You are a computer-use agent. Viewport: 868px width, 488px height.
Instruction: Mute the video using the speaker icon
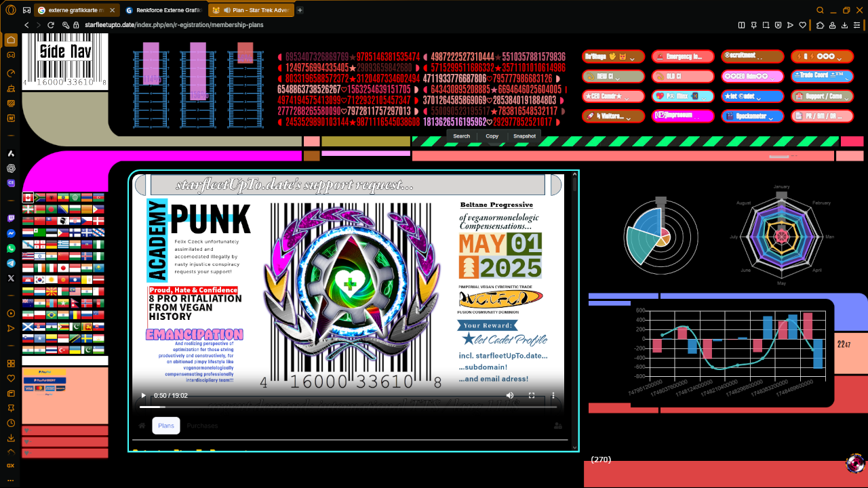tap(510, 395)
